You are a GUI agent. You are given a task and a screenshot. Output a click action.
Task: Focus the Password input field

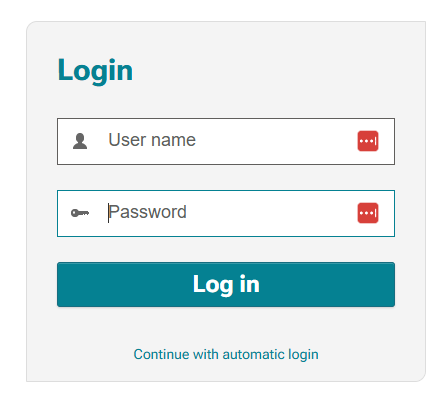[226, 213]
